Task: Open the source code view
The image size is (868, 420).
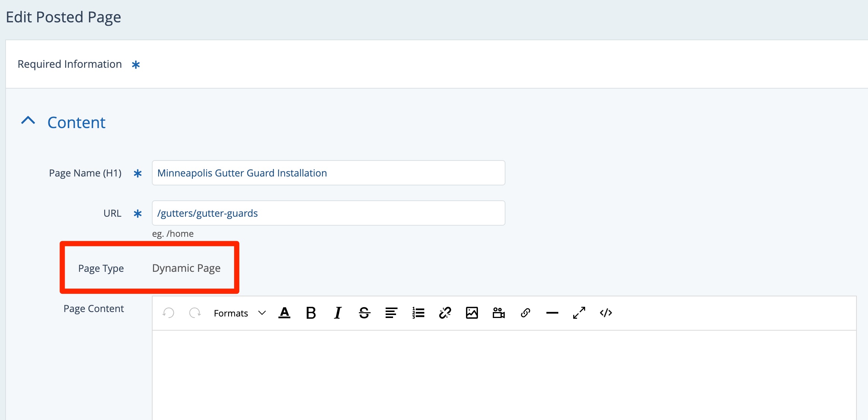Action: pyautogui.click(x=606, y=313)
